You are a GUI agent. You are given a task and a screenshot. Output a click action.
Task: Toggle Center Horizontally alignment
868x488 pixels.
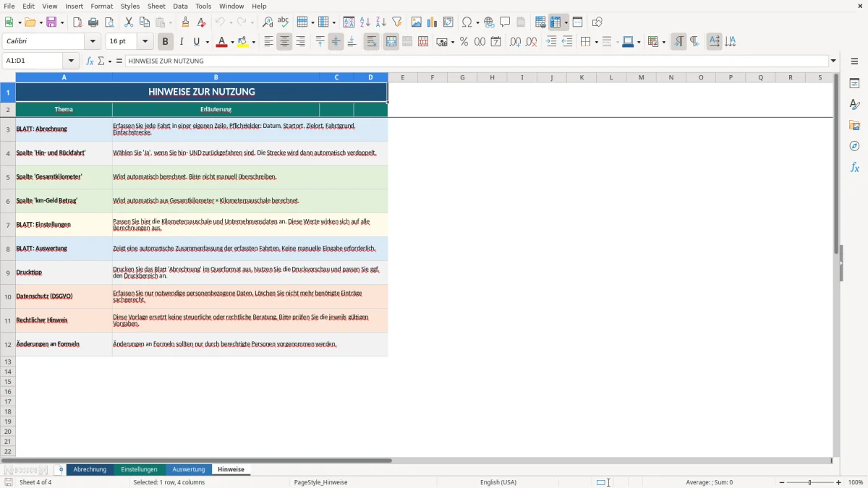tap(284, 42)
